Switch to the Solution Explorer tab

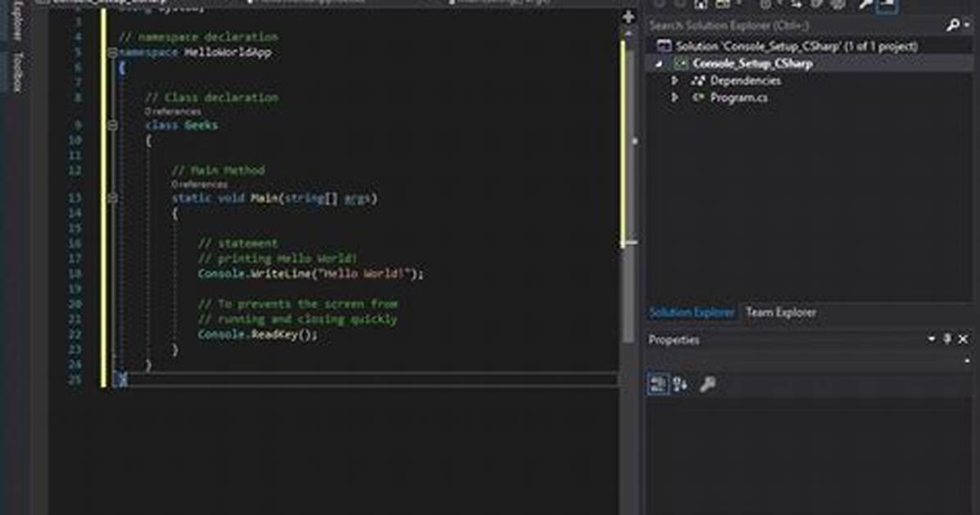692,312
